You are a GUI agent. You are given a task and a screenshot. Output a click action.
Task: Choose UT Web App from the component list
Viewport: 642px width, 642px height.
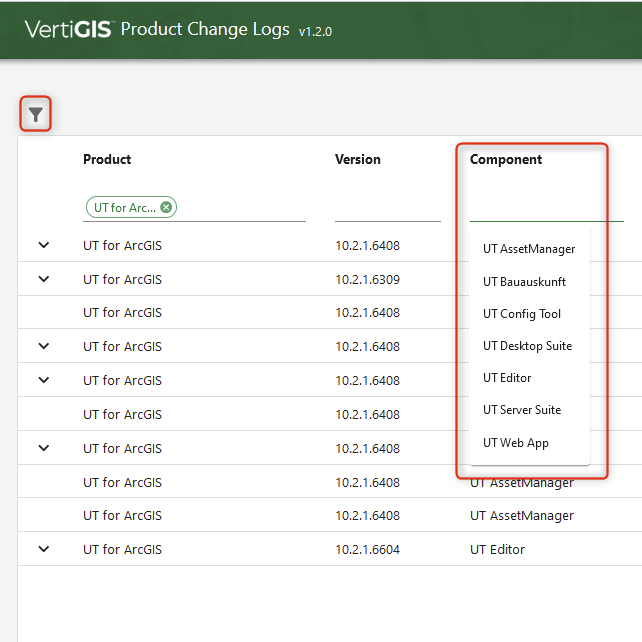[x=529, y=443]
